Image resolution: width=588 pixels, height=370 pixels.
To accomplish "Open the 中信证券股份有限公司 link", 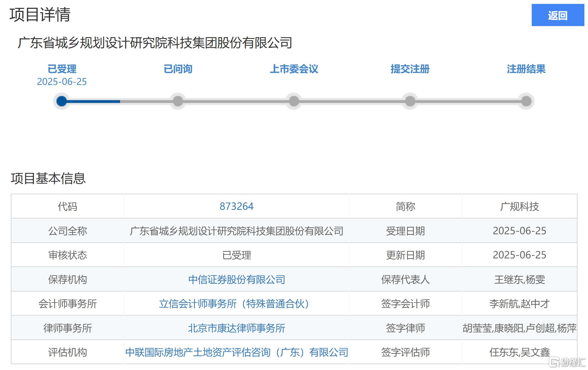I will click(x=236, y=280).
